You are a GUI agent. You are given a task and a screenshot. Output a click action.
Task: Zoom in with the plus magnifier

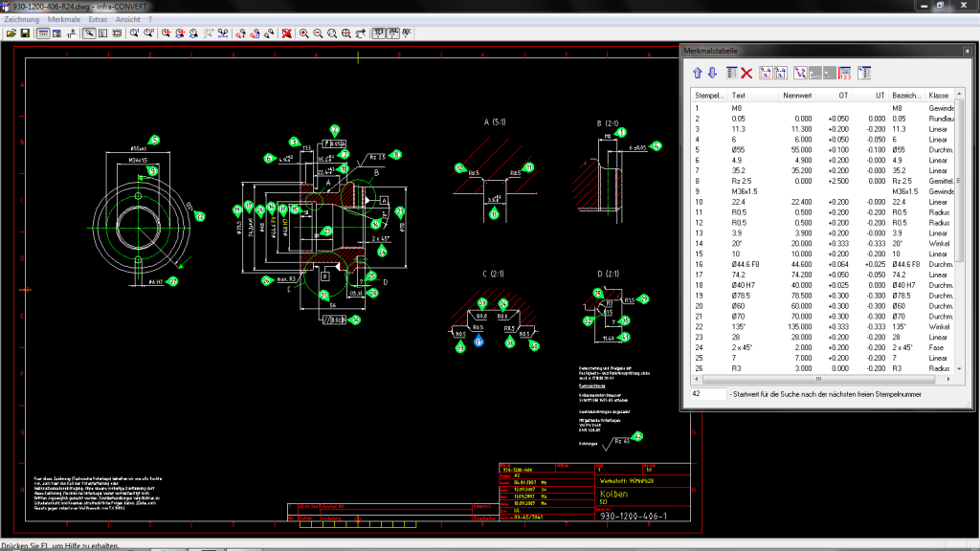303,33
